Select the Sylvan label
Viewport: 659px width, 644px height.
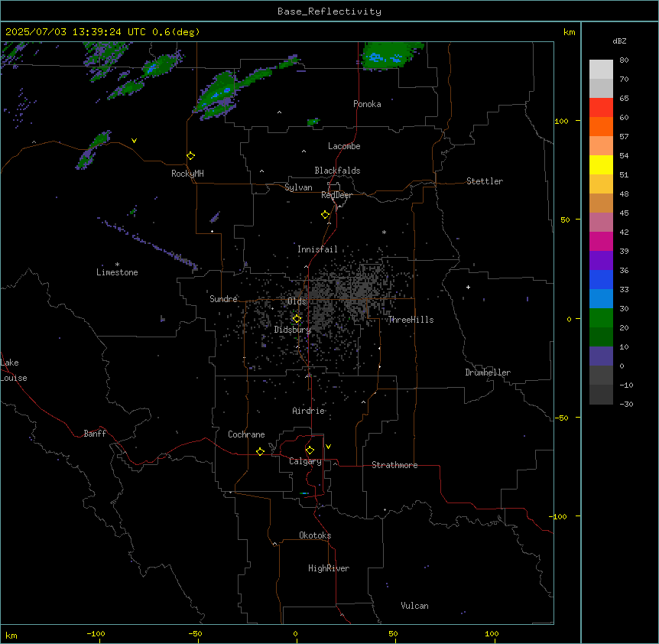tap(298, 187)
